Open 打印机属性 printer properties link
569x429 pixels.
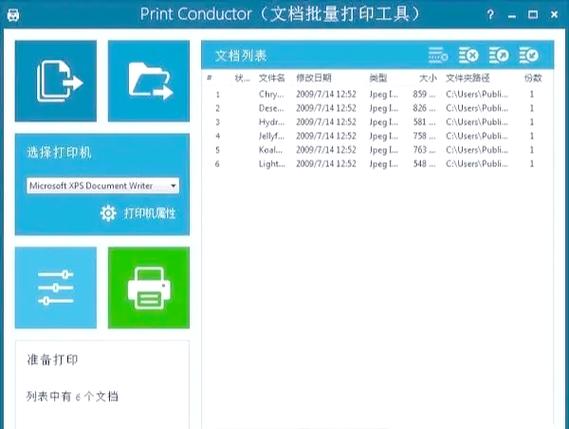pyautogui.click(x=150, y=213)
